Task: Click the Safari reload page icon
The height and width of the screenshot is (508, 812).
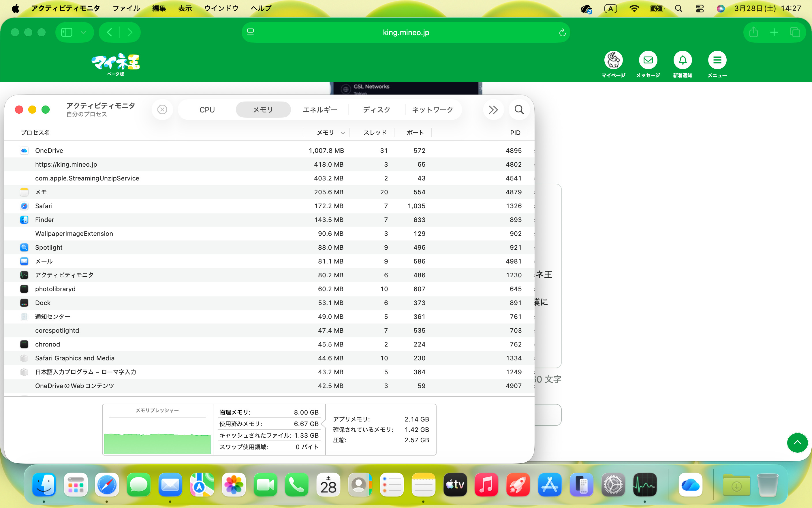Action: tap(562, 33)
